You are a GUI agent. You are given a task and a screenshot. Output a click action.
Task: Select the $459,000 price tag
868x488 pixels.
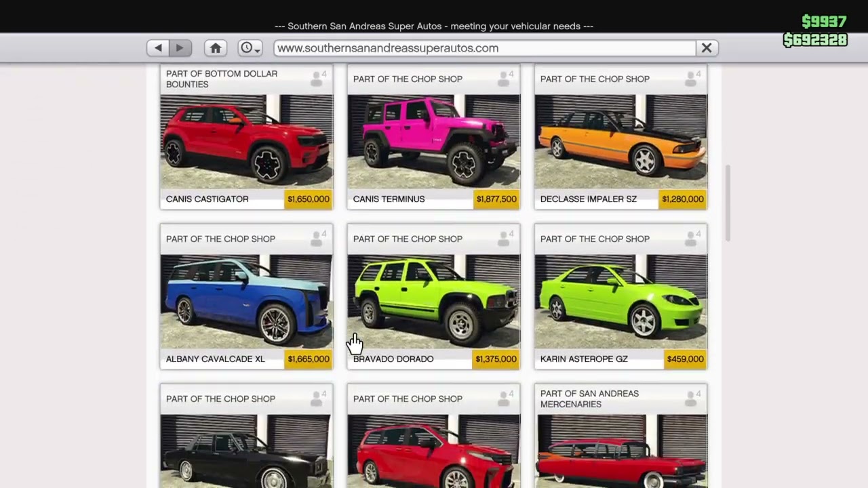coord(685,359)
